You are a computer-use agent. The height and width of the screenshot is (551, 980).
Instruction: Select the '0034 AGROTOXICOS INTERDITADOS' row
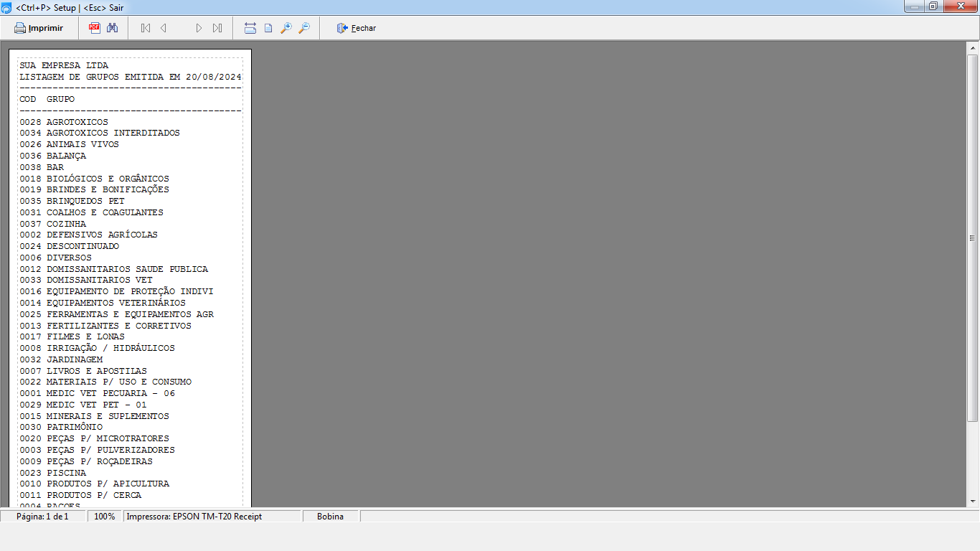click(100, 133)
